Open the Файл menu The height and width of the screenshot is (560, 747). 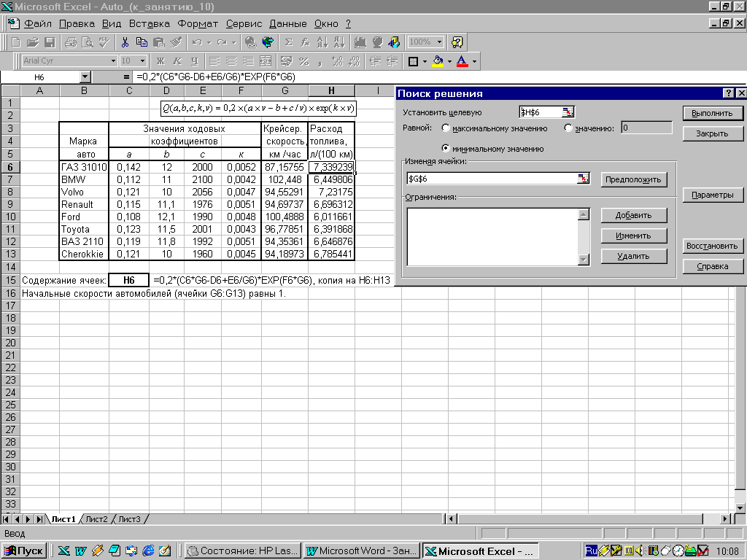[x=38, y=24]
